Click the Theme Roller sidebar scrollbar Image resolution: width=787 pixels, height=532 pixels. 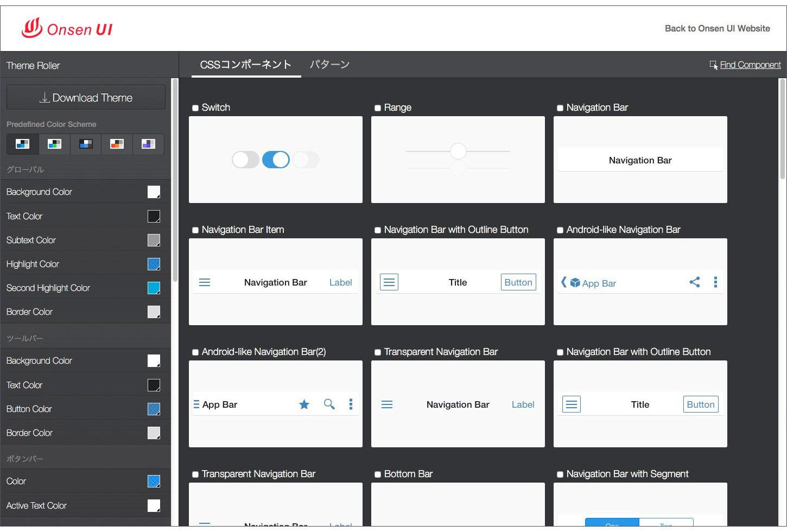pyautogui.click(x=175, y=180)
